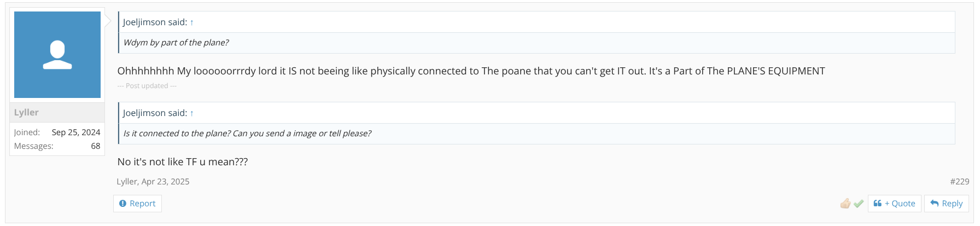Open the Apr 23, 2025 post date link
Screen dimensions: 980x226
tap(165, 182)
